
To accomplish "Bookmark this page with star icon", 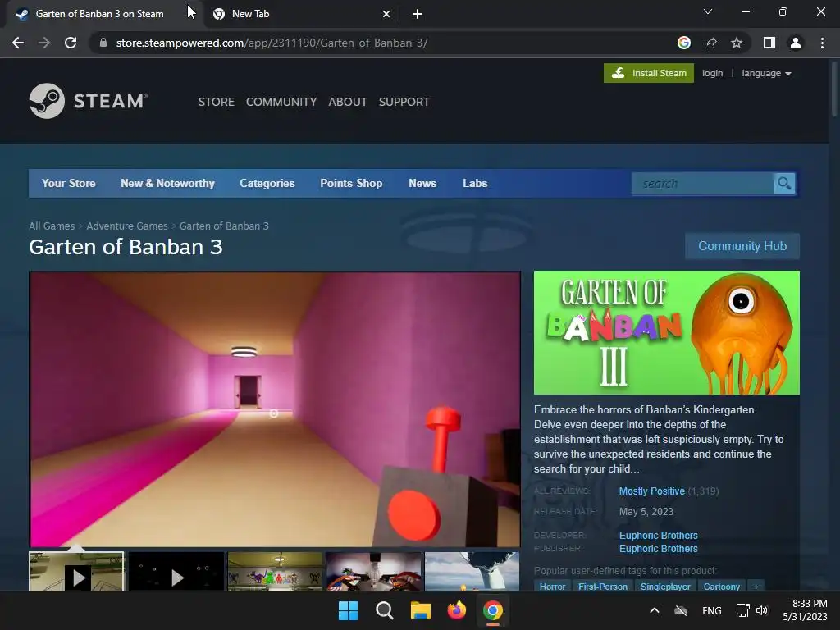I will pyautogui.click(x=737, y=43).
